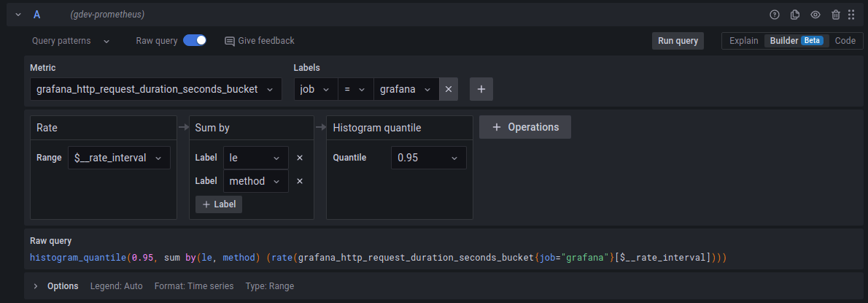This screenshot has height=303, width=868.
Task: Click the feedback speech-bubble icon
Action: [x=230, y=41]
